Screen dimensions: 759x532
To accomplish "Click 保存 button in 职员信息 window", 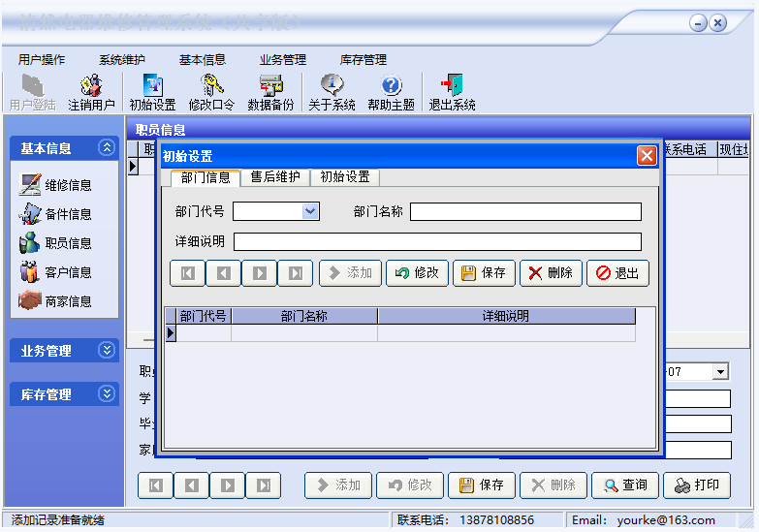I will [x=482, y=485].
